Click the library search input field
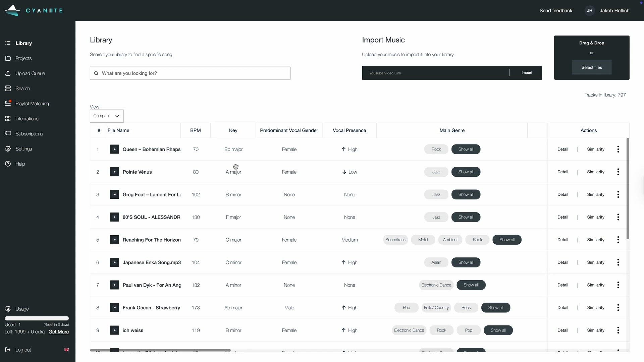 (190, 73)
